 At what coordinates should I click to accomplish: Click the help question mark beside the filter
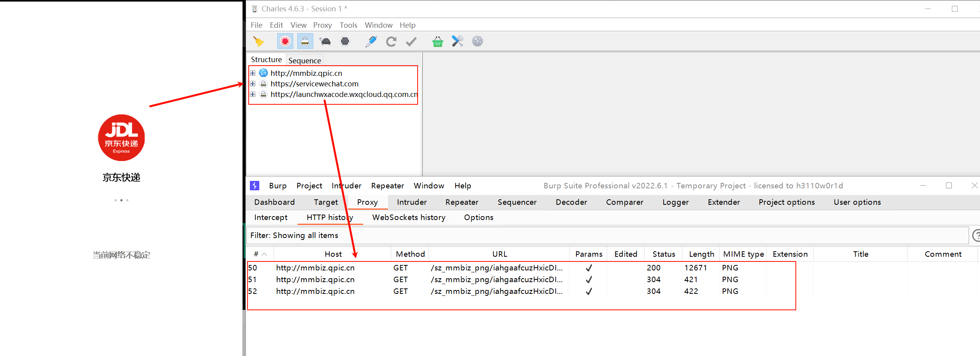976,235
